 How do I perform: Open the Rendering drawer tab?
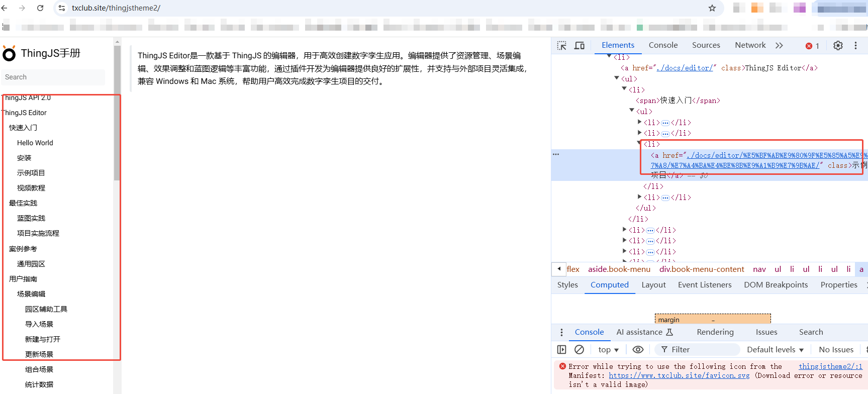715,332
